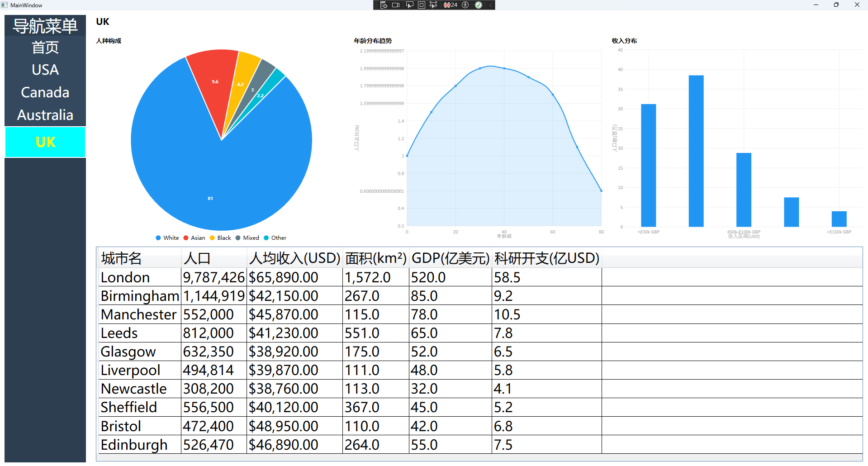
Task: Sort by 科研开支(亿USD) column header
Action: [x=547, y=258]
